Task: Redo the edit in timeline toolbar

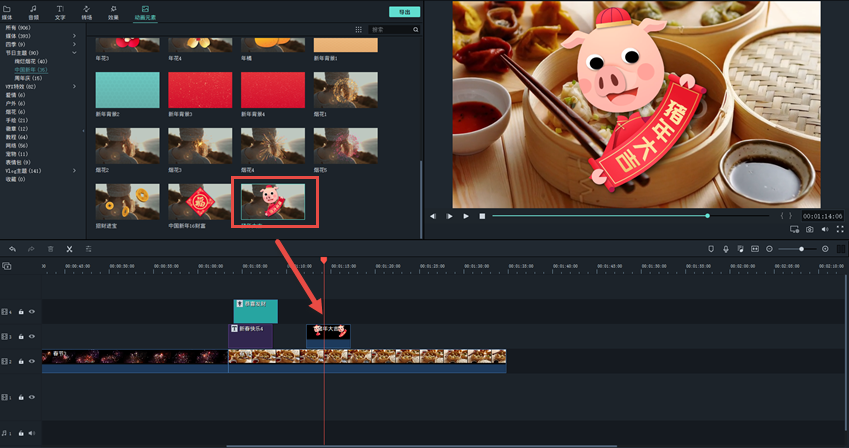Action: click(x=31, y=249)
